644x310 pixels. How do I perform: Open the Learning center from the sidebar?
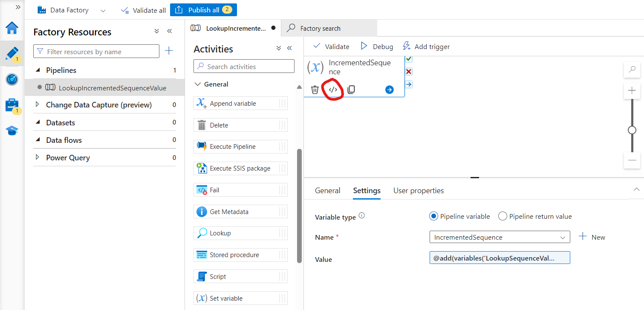(12, 130)
